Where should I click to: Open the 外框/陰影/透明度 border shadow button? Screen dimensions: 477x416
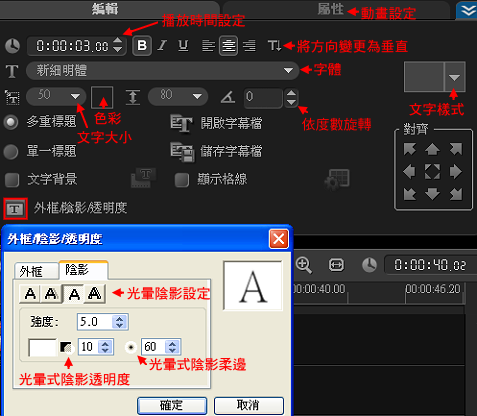pos(15,209)
